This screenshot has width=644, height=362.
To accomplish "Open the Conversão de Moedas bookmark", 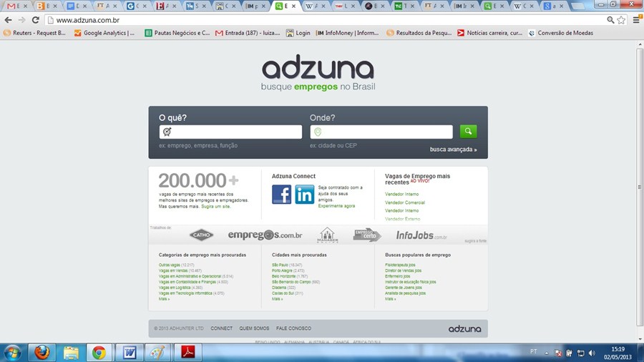I will pyautogui.click(x=560, y=33).
